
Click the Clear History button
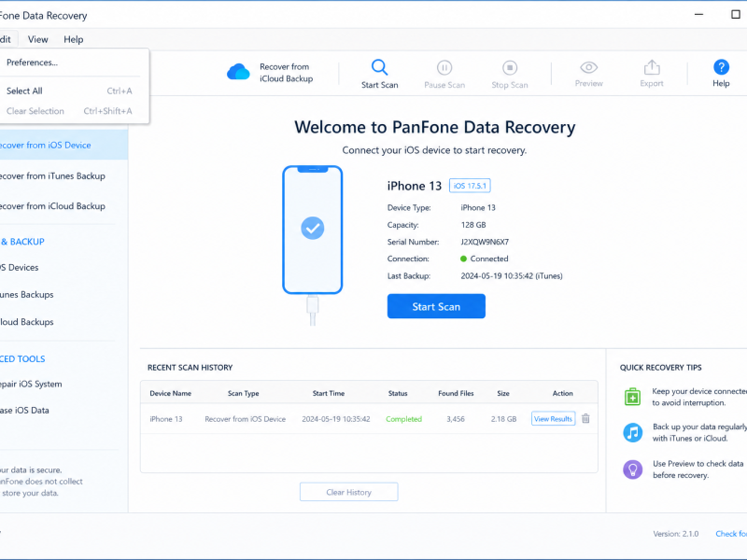coord(348,492)
